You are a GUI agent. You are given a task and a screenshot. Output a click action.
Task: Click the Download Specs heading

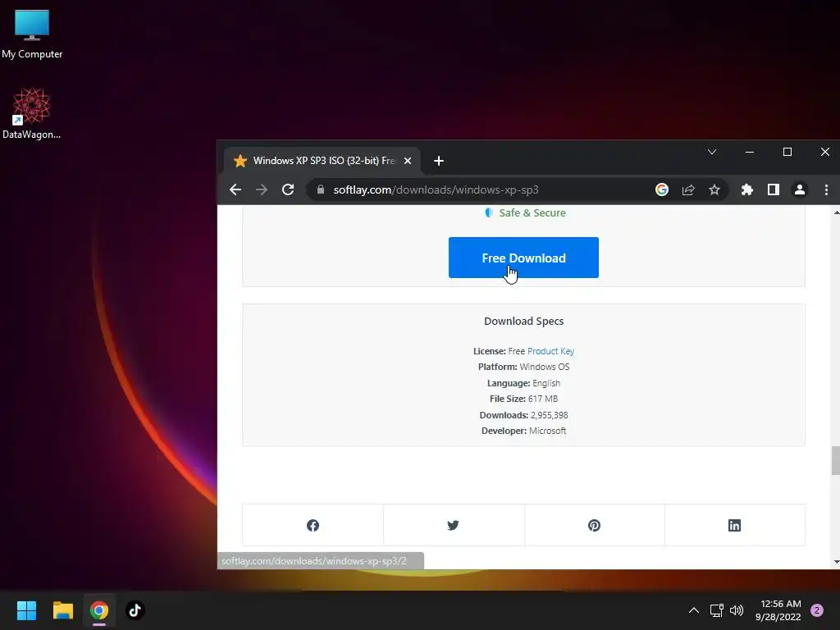pyautogui.click(x=523, y=321)
